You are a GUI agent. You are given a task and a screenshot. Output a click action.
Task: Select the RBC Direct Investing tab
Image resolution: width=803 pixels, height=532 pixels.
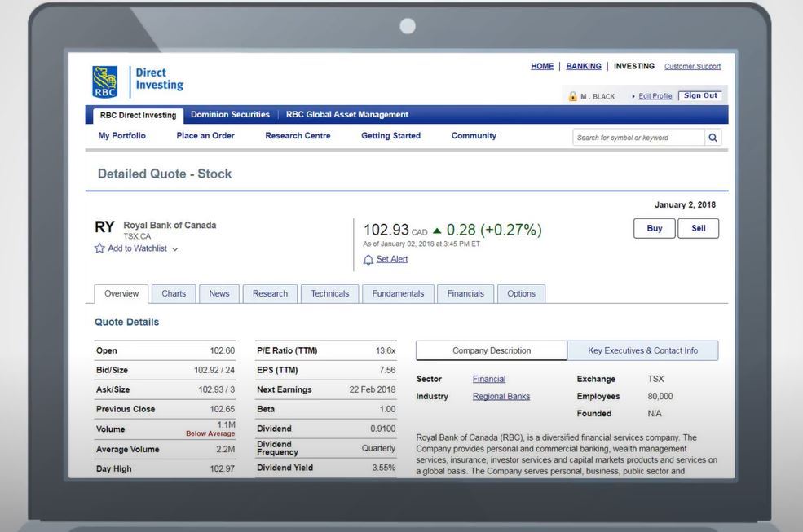138,115
